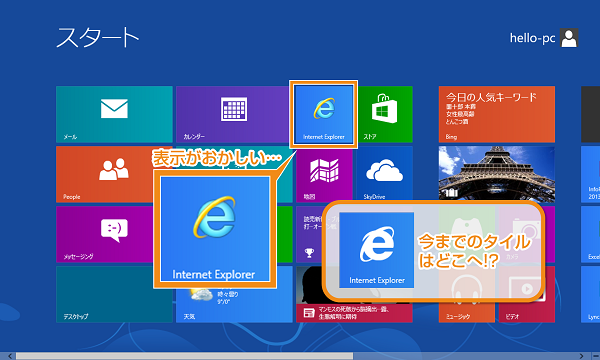Open the Bing popular keywords tile

click(497, 114)
